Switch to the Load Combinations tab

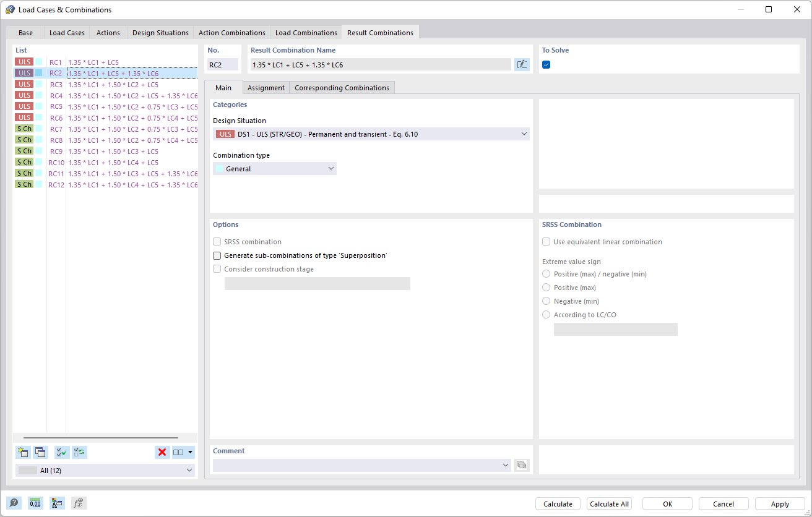(306, 32)
